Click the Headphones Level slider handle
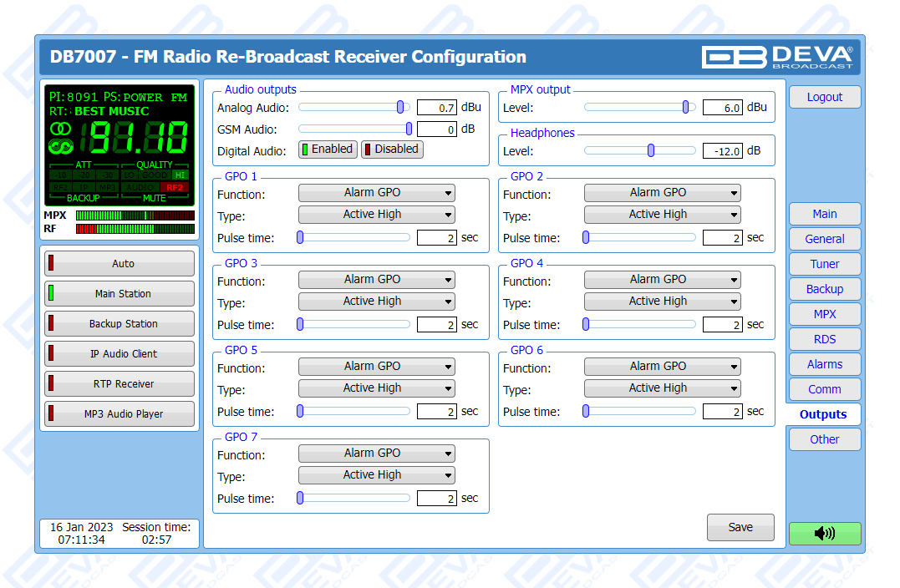The image size is (900, 588). [x=651, y=150]
